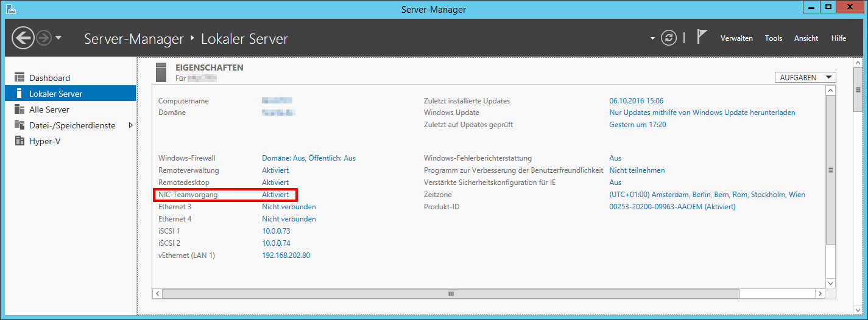Viewport: 868px width, 320px height.
Task: Click Gestern um 17:20 update check link
Action: tap(637, 125)
